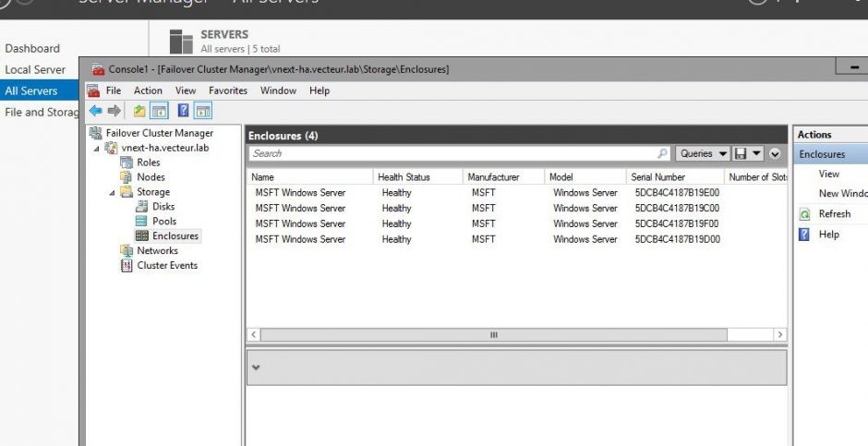Open the Queries dropdown
Image resolution: width=868 pixels, height=446 pixels.
click(701, 153)
